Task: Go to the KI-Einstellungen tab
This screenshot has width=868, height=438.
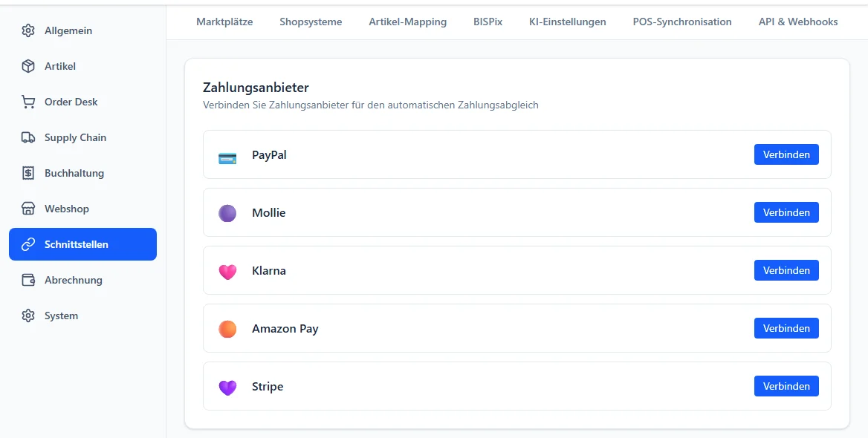Action: point(568,22)
